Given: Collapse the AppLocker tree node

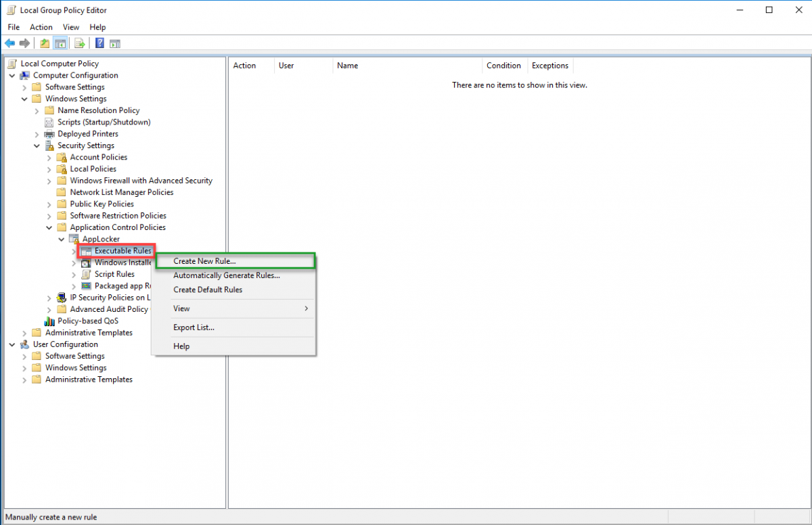Looking at the screenshot, I should [x=62, y=239].
